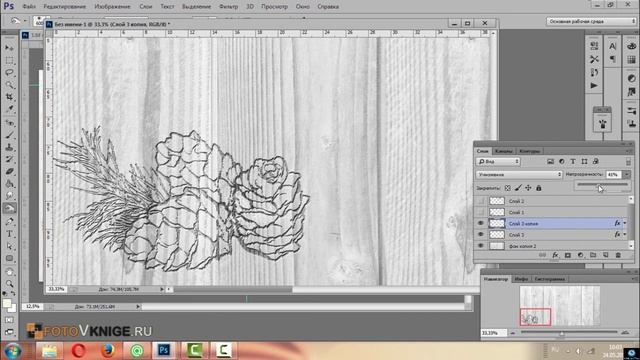Open the Clone Source stamp panel icon
Viewport: 640px width, 360px height.
tap(631, 123)
